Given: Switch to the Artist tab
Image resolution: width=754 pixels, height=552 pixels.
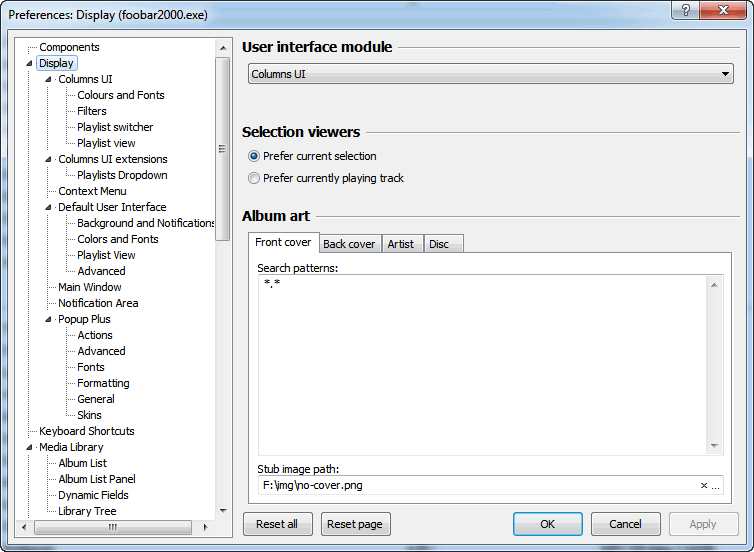Looking at the screenshot, I should click(x=401, y=244).
